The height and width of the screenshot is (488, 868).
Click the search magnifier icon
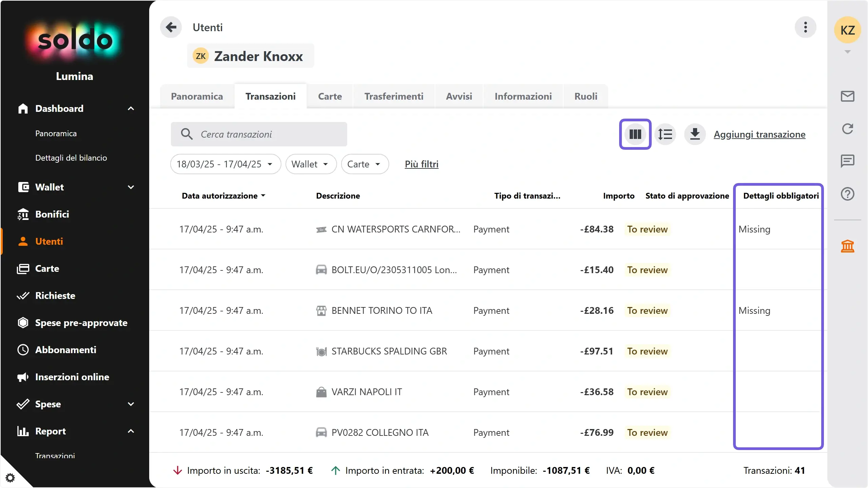point(187,134)
